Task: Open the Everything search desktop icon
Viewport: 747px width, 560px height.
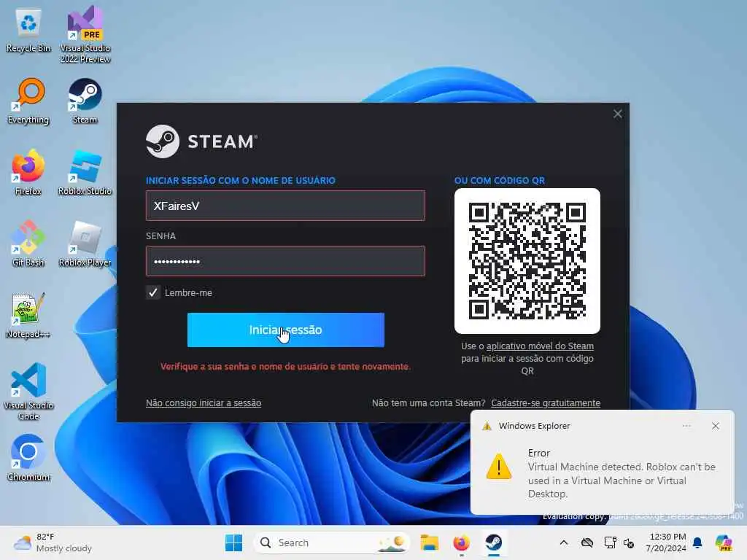Action: click(28, 101)
